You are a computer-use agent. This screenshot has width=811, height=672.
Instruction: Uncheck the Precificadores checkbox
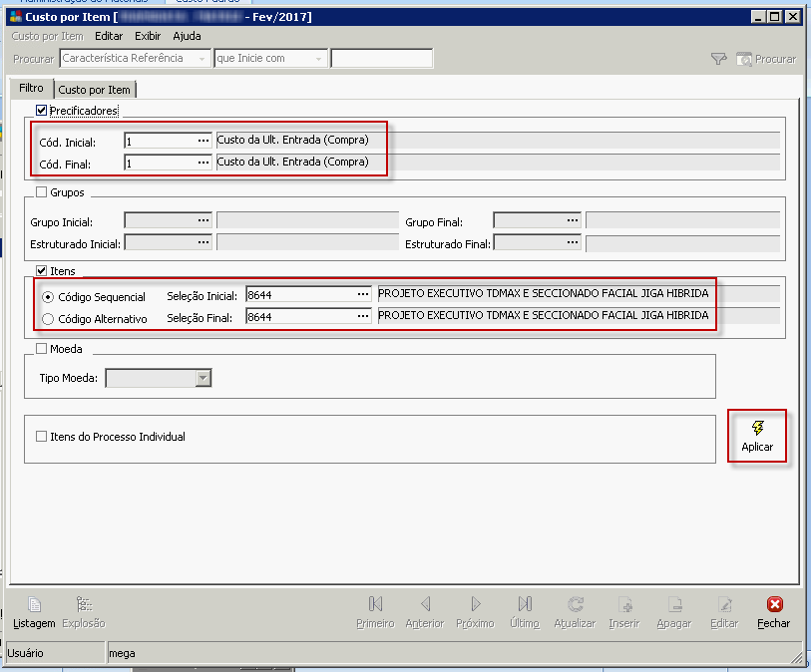click(41, 110)
